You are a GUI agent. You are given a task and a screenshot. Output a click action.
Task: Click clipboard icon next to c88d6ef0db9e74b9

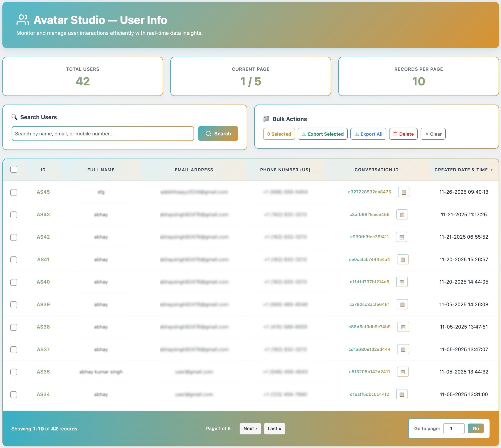(403, 327)
